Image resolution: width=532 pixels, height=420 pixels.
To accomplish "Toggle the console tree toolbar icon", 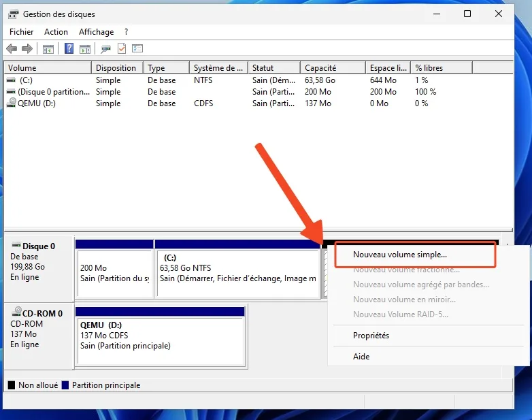I will click(48, 49).
